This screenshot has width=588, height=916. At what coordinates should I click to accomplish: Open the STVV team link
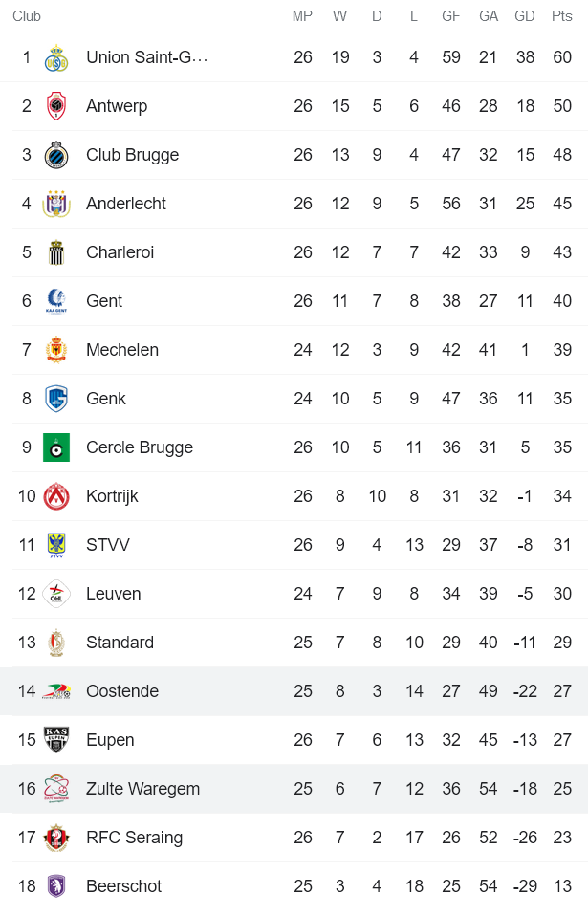(107, 545)
